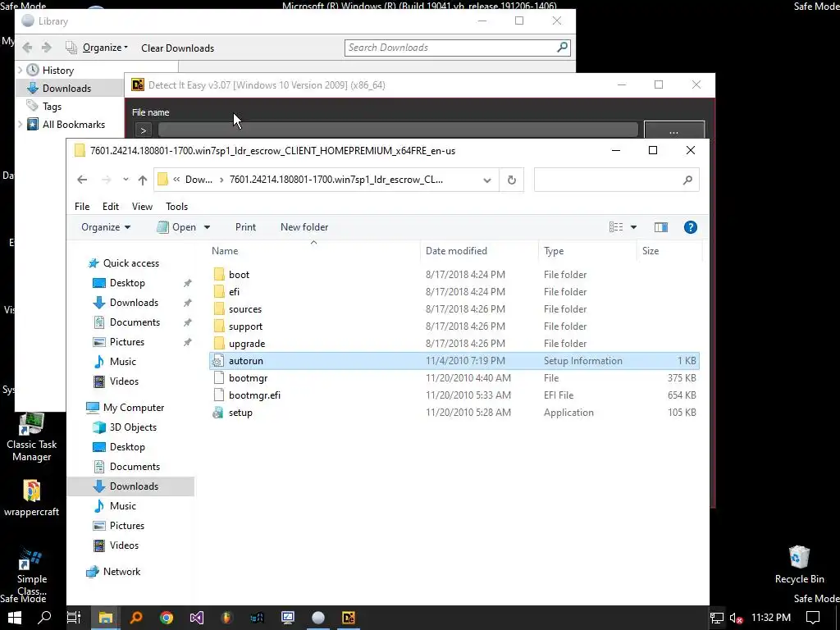Sort by Size column header

[651, 251]
